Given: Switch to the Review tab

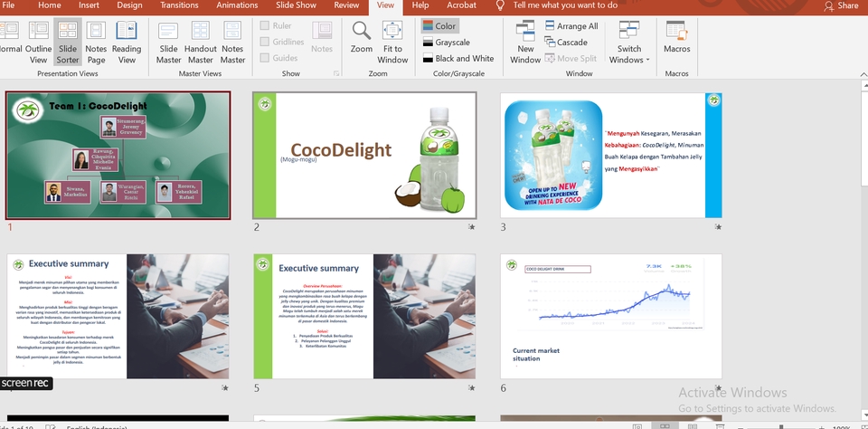Looking at the screenshot, I should [346, 5].
